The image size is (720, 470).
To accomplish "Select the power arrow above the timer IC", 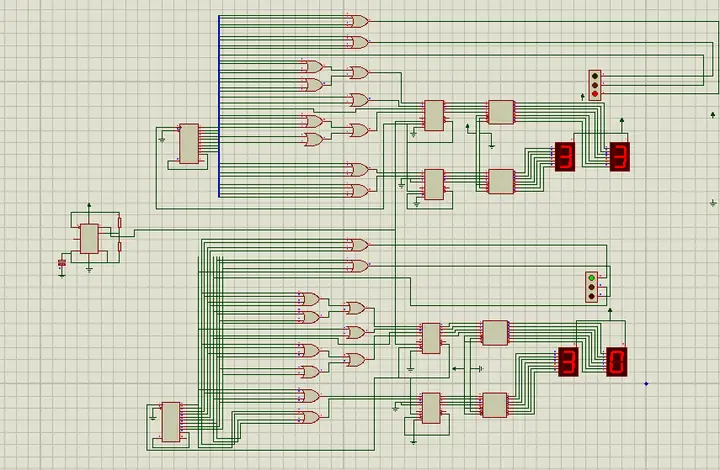I will tap(89, 206).
